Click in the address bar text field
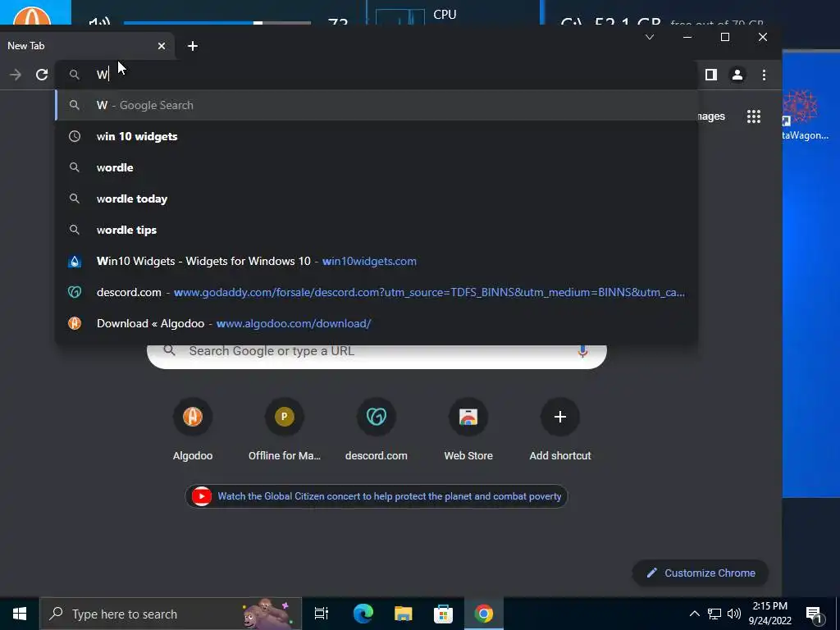The width and height of the screenshot is (840, 630). pos(375,75)
